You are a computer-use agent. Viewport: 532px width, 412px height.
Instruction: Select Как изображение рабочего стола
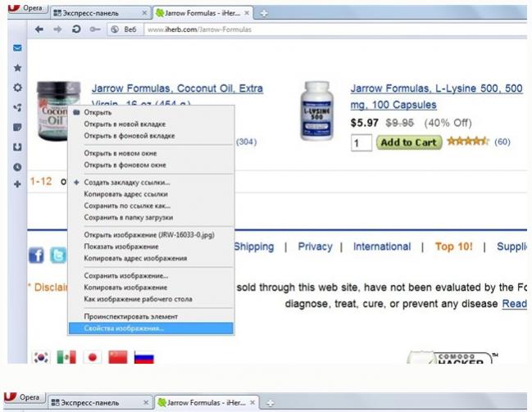(x=151, y=299)
